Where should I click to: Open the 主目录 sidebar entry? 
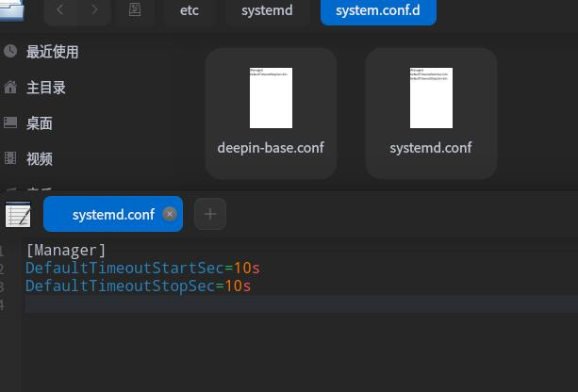coord(46,88)
